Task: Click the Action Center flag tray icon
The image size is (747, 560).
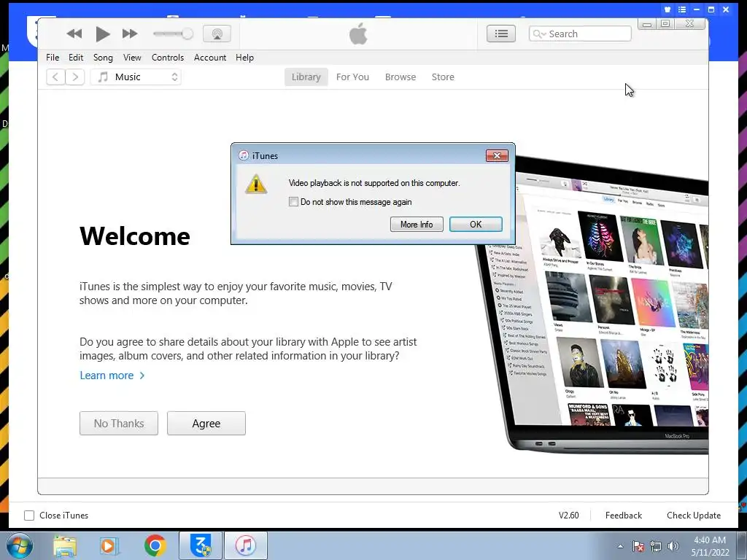Action: tap(638, 546)
